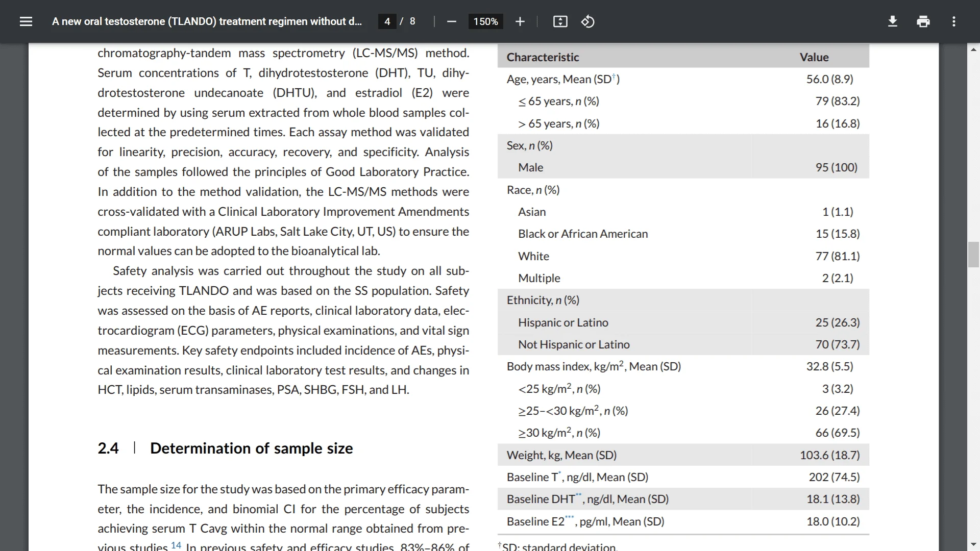Click the value '26 (27.4)'

tap(838, 411)
